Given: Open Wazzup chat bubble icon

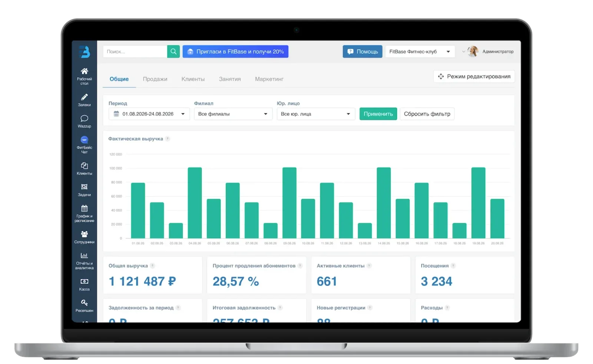Looking at the screenshot, I should [x=85, y=118].
